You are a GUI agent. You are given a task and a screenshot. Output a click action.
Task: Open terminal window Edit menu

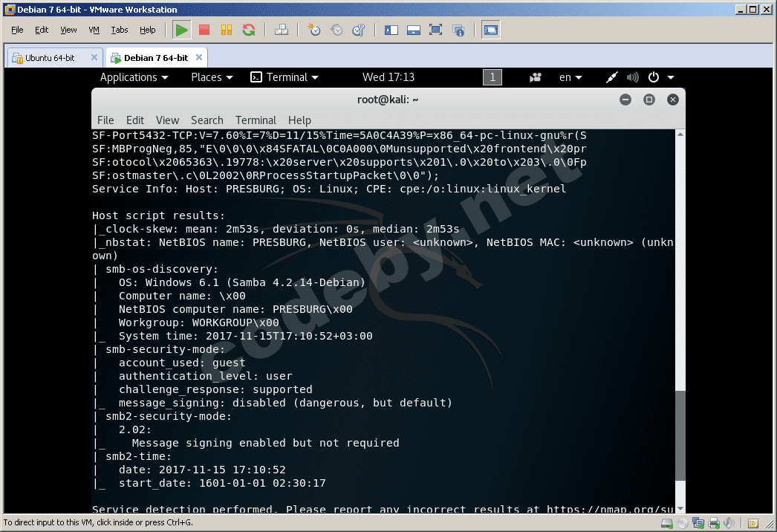tap(134, 120)
